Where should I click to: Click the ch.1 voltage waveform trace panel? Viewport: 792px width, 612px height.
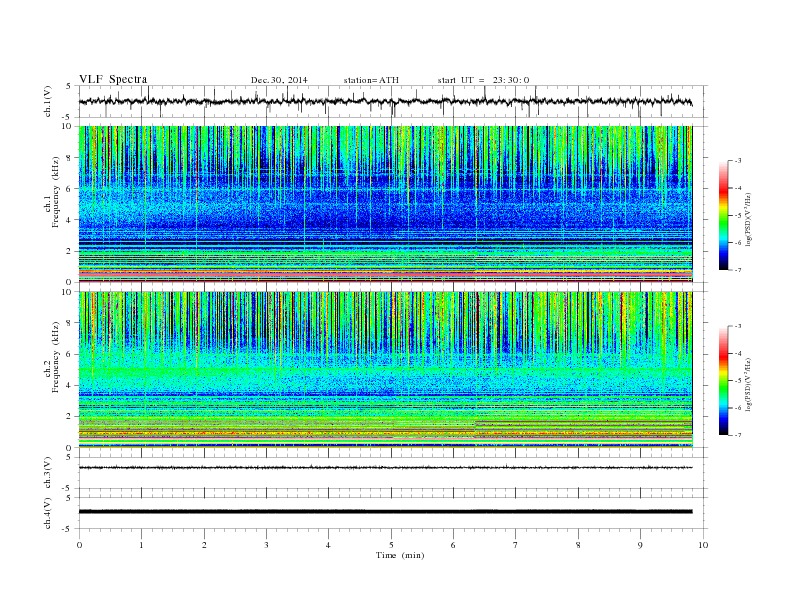coord(393,102)
